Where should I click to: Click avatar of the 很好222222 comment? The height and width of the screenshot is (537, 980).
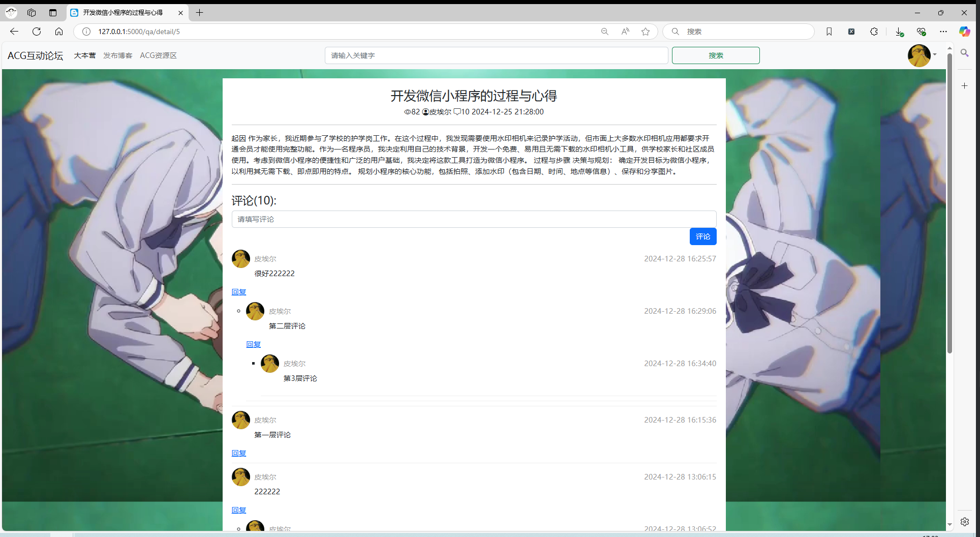coord(241,259)
